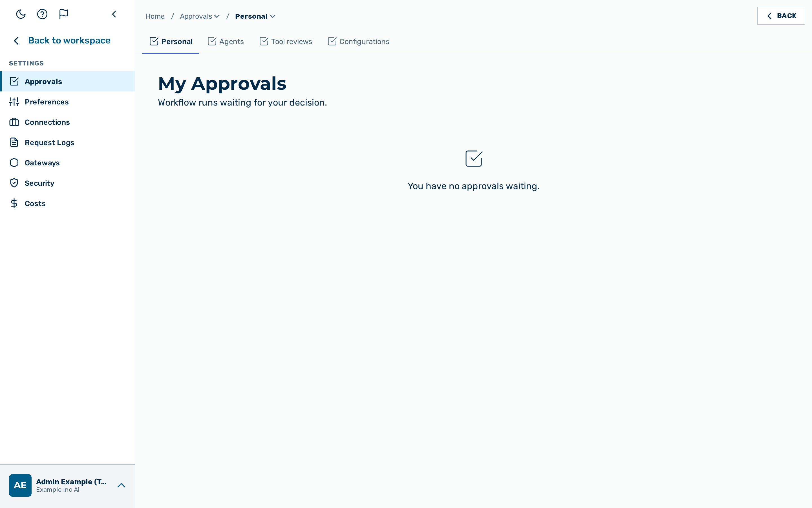Viewport: 812px width, 508px height.
Task: Click the BACK button
Action: click(x=781, y=16)
